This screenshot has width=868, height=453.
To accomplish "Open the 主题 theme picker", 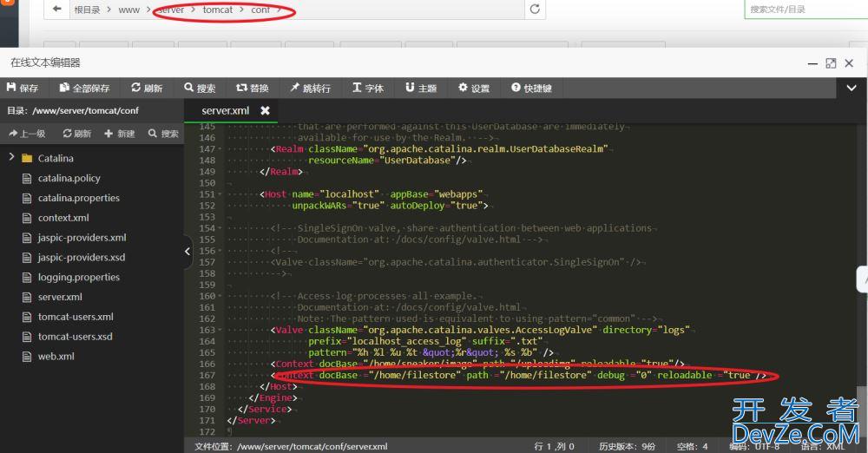I will 421,88.
